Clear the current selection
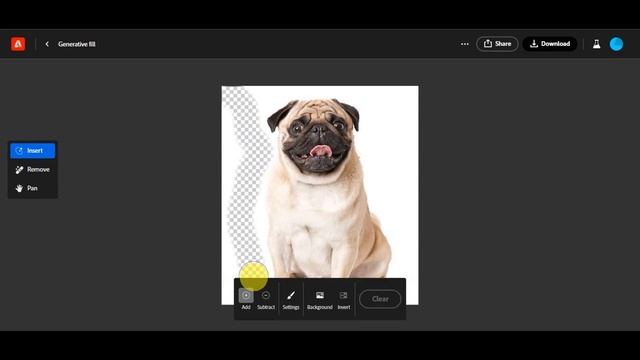 [x=380, y=299]
